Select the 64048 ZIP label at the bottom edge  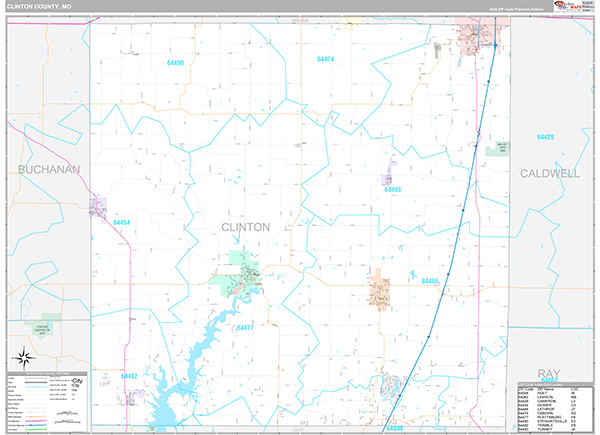point(394,428)
